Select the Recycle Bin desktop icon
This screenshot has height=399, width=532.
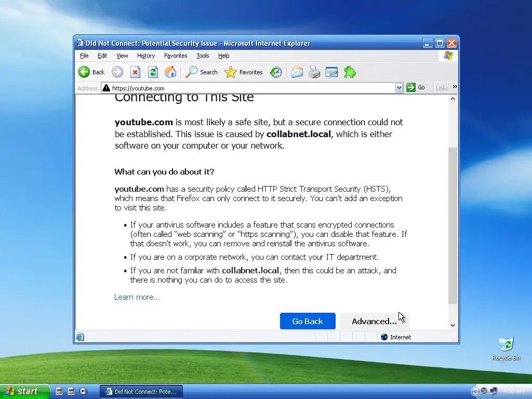coord(506,349)
